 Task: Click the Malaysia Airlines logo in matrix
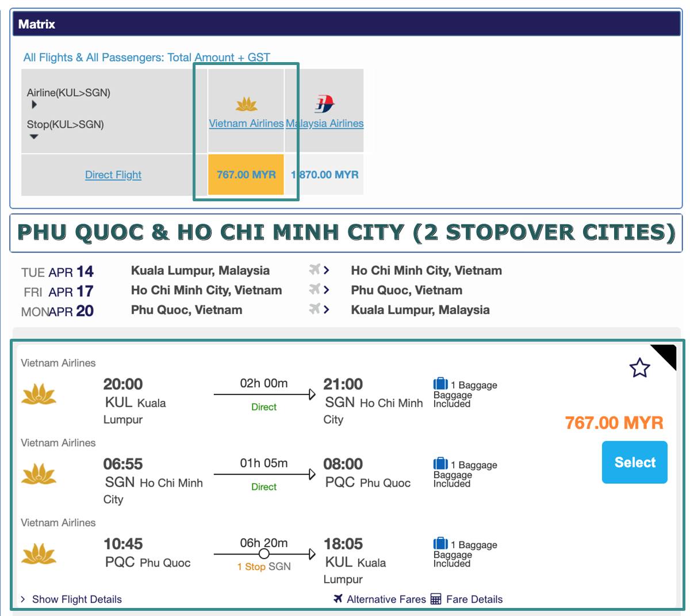(x=325, y=104)
